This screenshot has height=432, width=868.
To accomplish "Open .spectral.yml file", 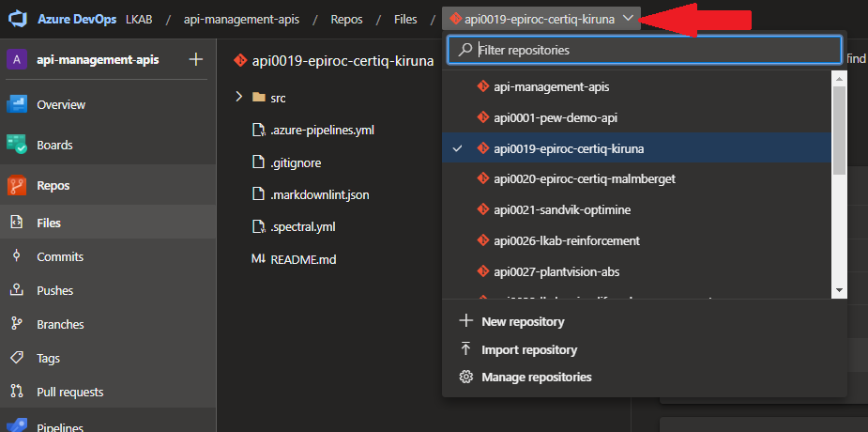I will pos(303,227).
